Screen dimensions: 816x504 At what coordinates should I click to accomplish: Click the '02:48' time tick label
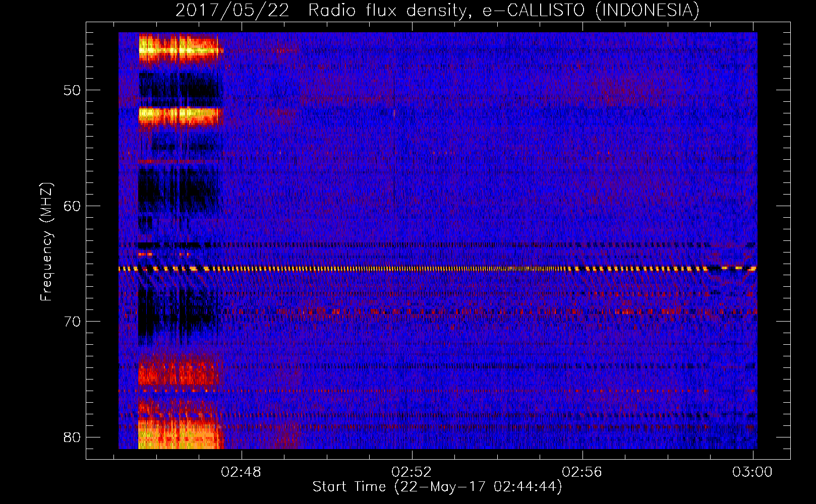tap(242, 472)
